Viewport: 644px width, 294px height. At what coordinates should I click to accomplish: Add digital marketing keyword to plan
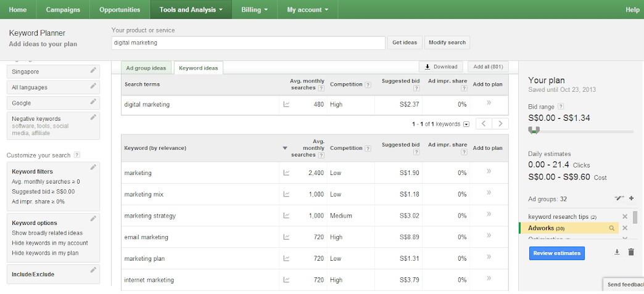(x=489, y=103)
